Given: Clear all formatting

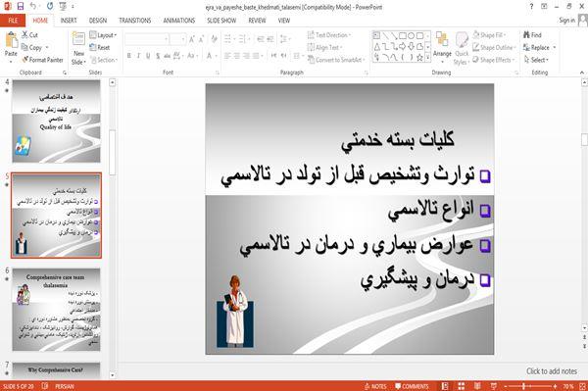Looking at the screenshot, I should 214,39.
